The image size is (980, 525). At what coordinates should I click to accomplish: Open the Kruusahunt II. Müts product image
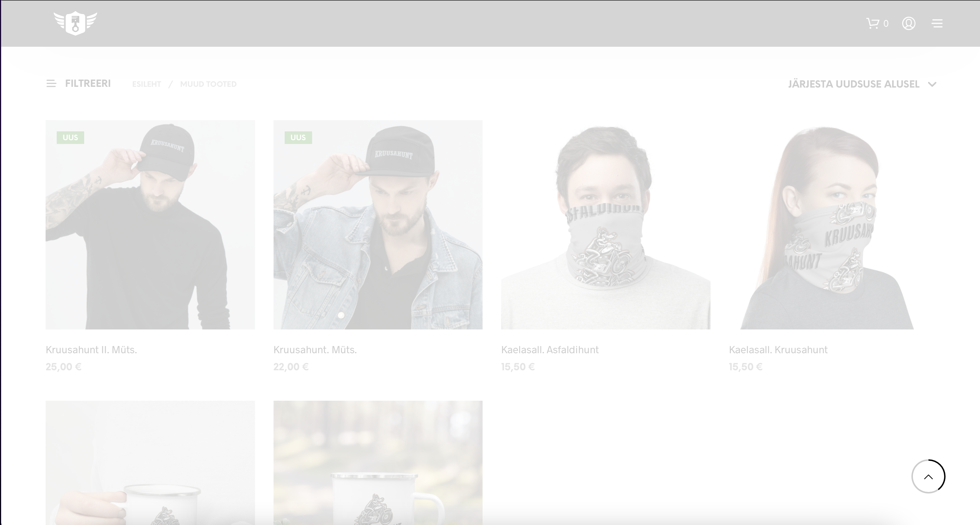pyautogui.click(x=150, y=224)
